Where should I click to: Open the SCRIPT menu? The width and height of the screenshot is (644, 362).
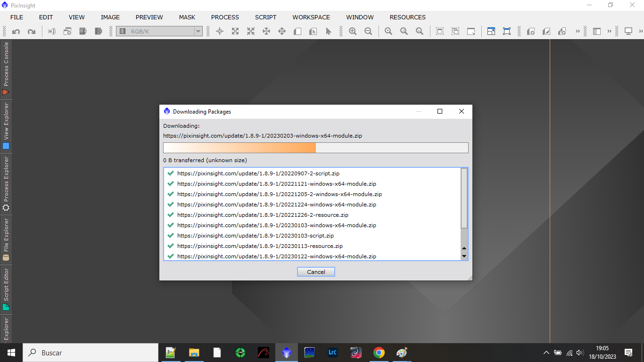(x=266, y=17)
